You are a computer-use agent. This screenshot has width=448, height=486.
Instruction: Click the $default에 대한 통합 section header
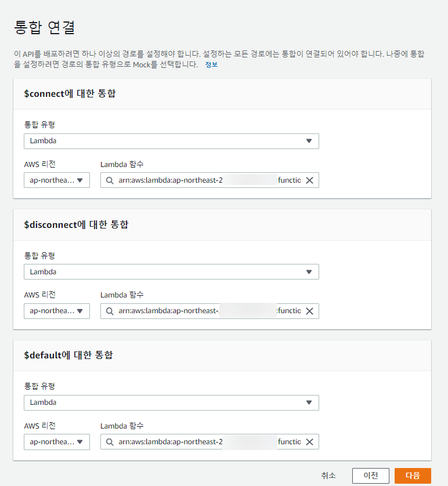tap(68, 355)
